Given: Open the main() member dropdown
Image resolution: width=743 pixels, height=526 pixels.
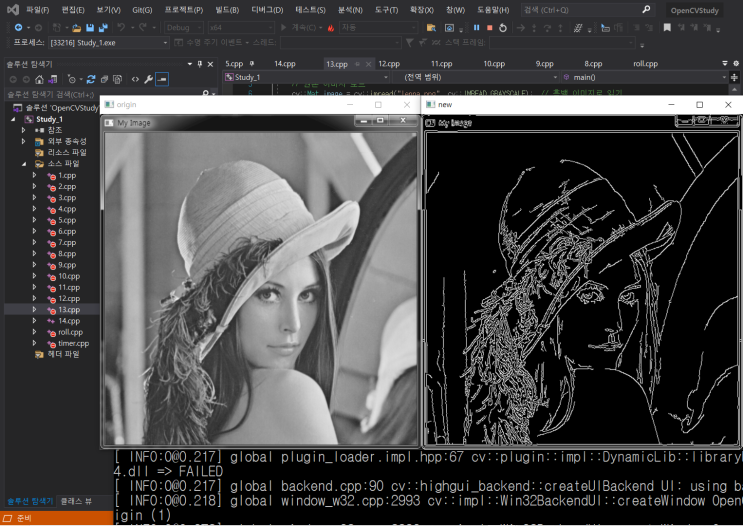Looking at the screenshot, I should click(x=644, y=77).
